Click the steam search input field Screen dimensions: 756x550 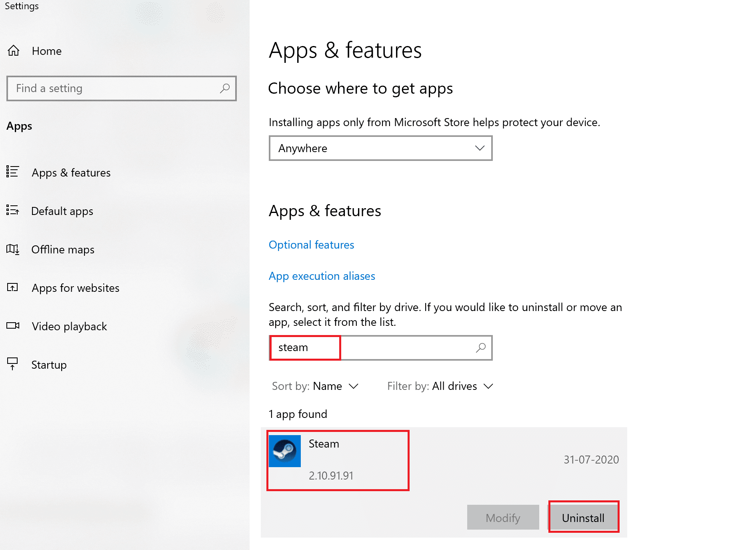click(305, 347)
